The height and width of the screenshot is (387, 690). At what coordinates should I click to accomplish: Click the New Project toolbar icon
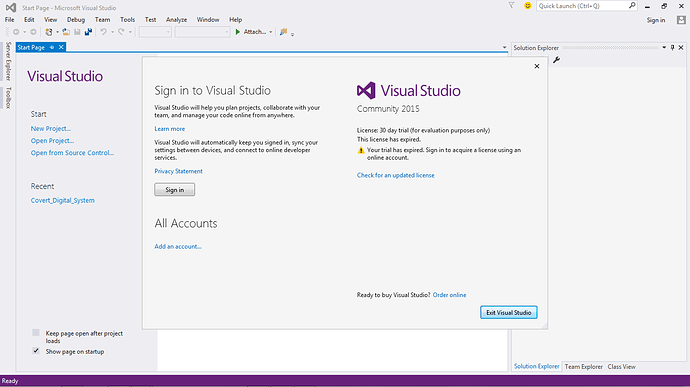49,32
